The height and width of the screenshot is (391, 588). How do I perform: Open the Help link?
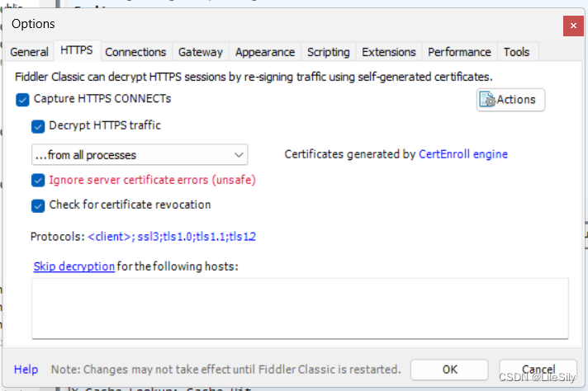pos(26,370)
